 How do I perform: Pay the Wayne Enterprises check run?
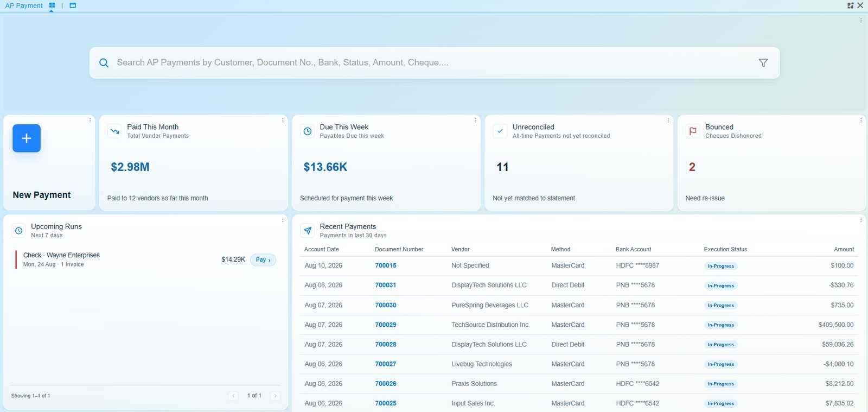(263, 260)
